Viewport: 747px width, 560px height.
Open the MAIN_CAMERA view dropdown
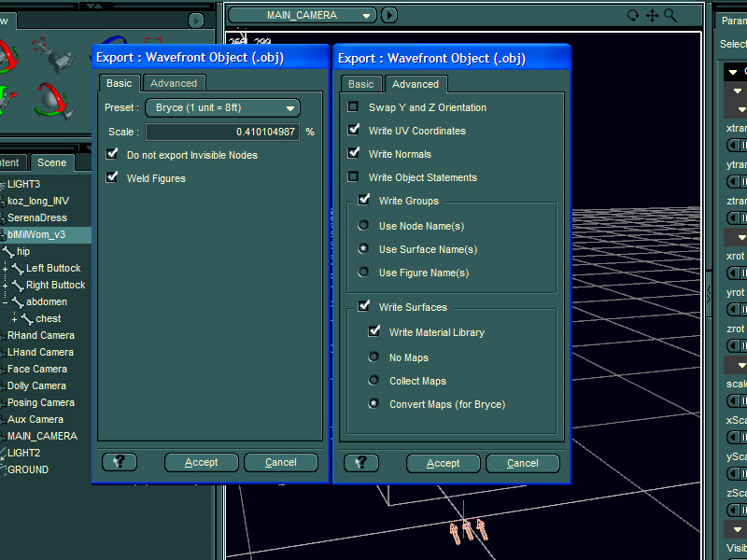303,15
